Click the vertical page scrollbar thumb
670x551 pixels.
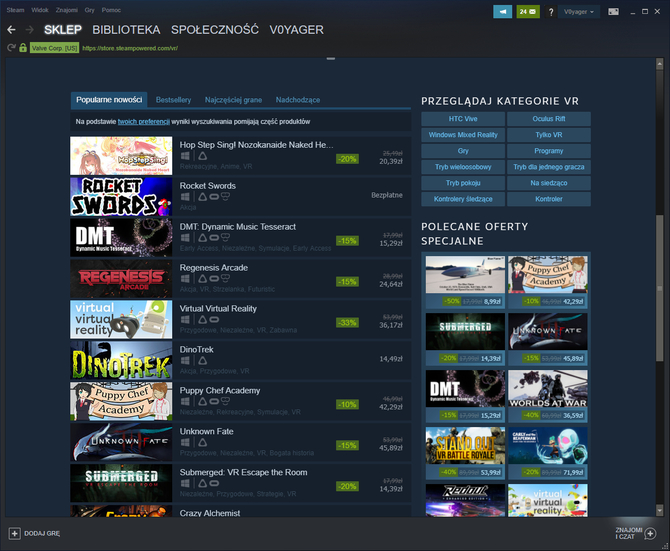tap(660, 289)
